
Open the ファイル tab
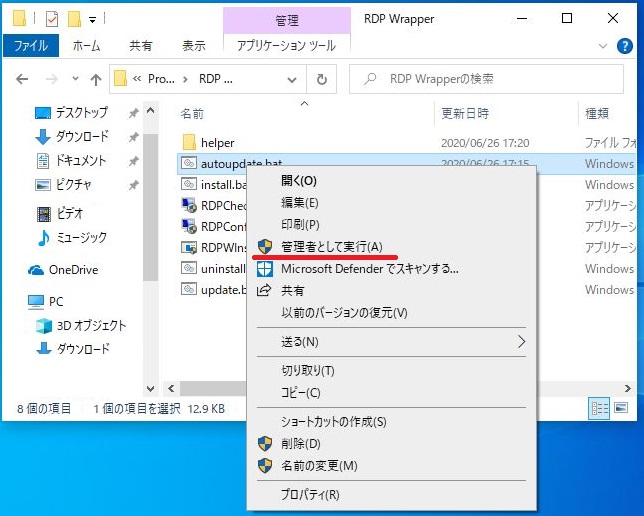tap(31, 45)
